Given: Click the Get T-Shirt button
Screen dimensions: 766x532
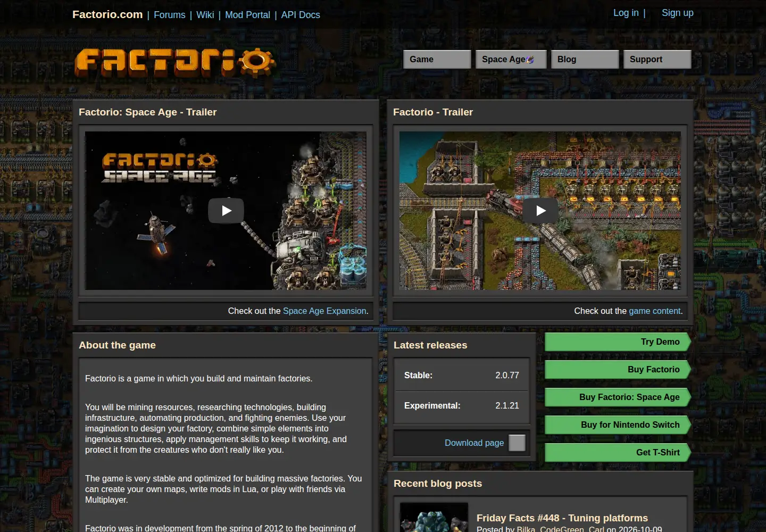Looking at the screenshot, I should pyautogui.click(x=618, y=452).
